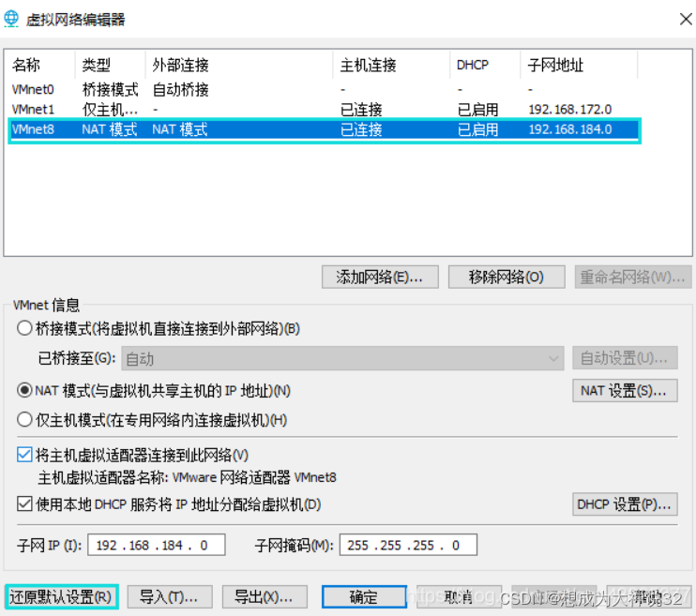Toggle 使用本地 DHCP 服务 checkbox
Viewport: 696px width, 616px height.
(24, 504)
